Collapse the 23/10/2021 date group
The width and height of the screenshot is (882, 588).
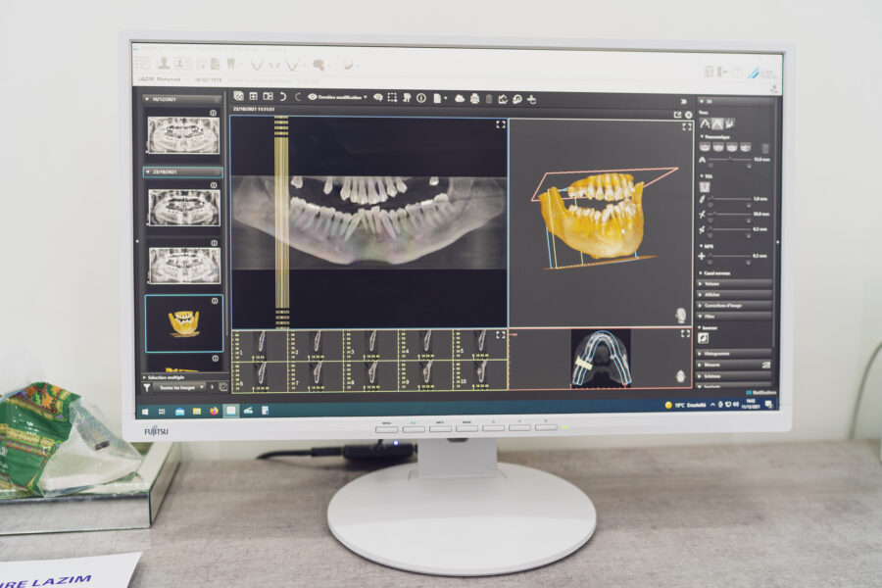[147, 172]
